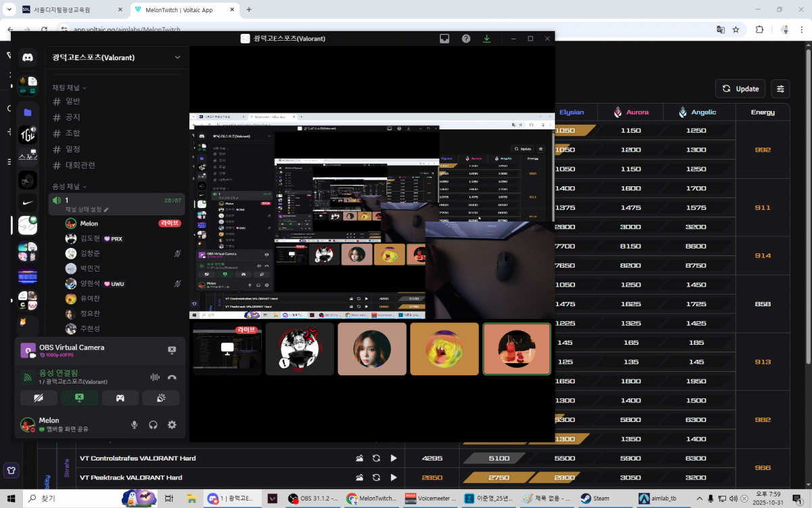Disconnect from voice with the hang-up icon

172,377
